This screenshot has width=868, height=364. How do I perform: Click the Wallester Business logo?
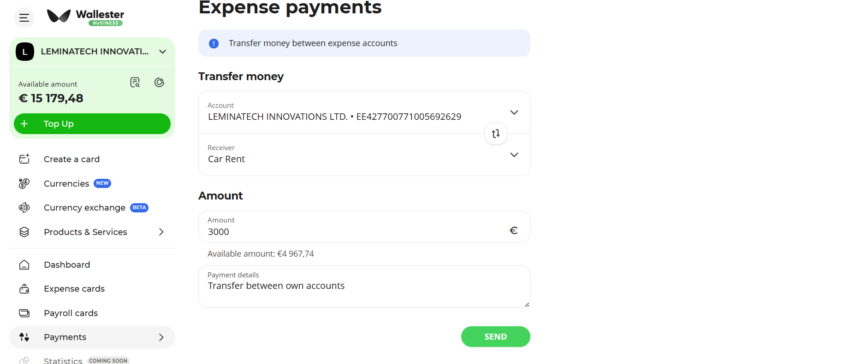coord(86,17)
